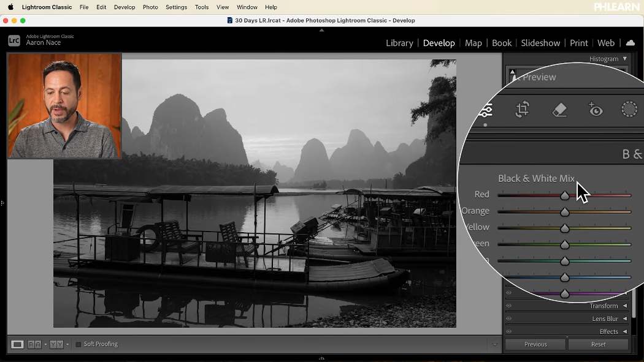Click the Previous button
This screenshot has width=644, height=362.
(x=535, y=344)
